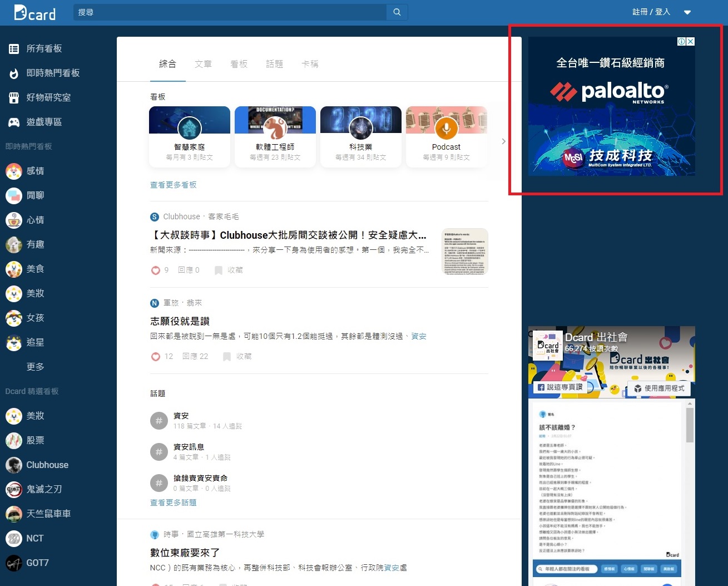Bookmark the 志願役就是讚 post via 收藏

237,357
